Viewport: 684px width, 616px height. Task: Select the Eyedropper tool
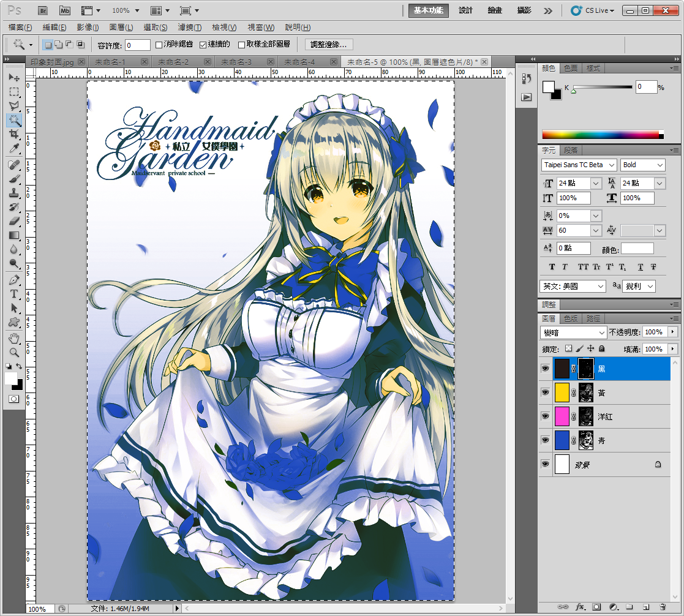(x=14, y=148)
